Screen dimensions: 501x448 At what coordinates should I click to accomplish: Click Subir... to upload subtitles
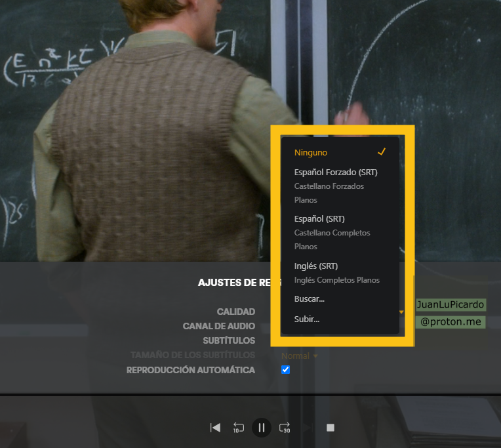click(x=307, y=319)
